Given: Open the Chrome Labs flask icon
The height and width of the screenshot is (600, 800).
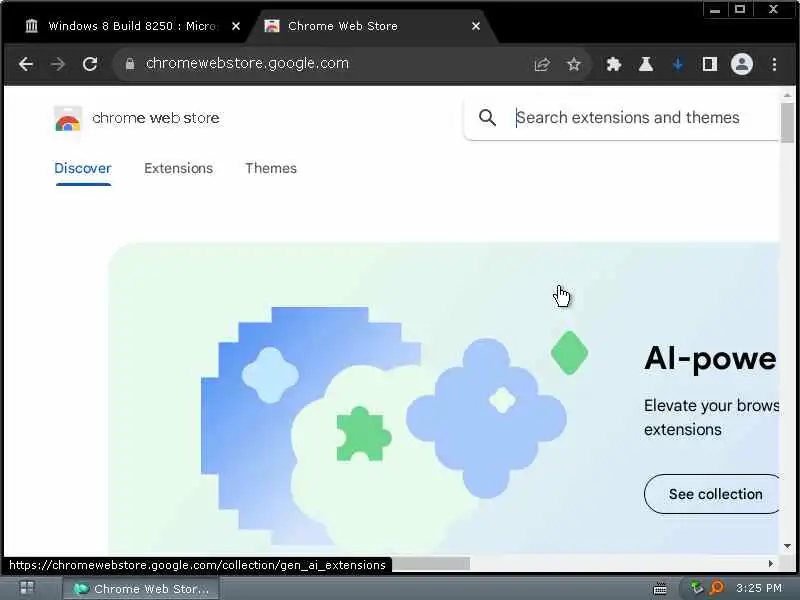Looking at the screenshot, I should point(646,64).
